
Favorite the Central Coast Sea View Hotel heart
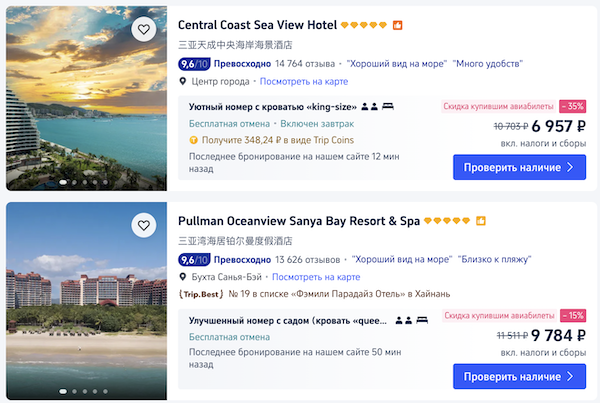pos(144,30)
